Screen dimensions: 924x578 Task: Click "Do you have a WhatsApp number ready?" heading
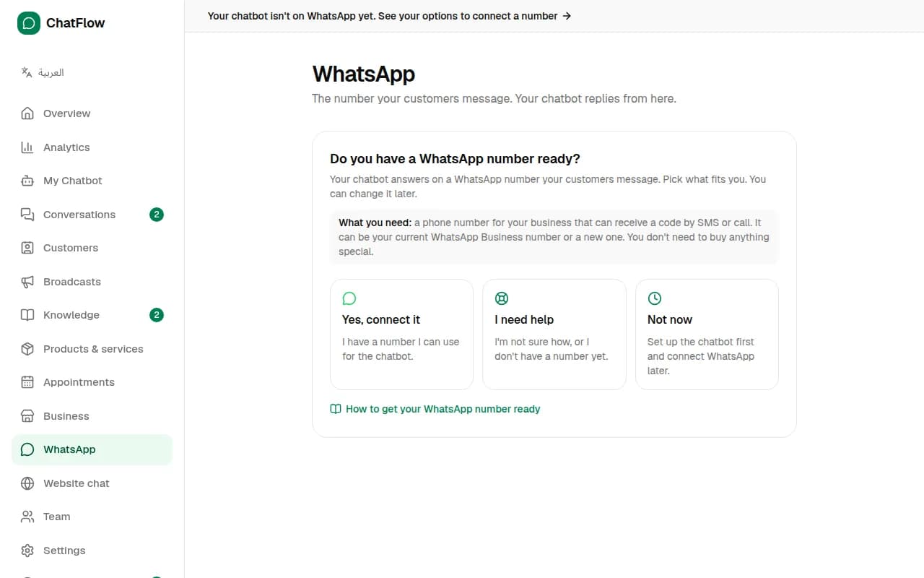click(456, 159)
